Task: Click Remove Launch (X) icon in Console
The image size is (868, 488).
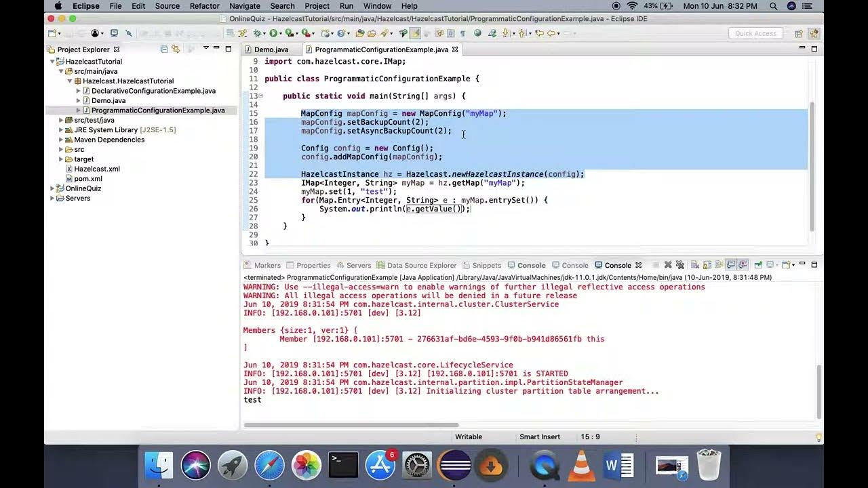Action: pyautogui.click(x=668, y=265)
